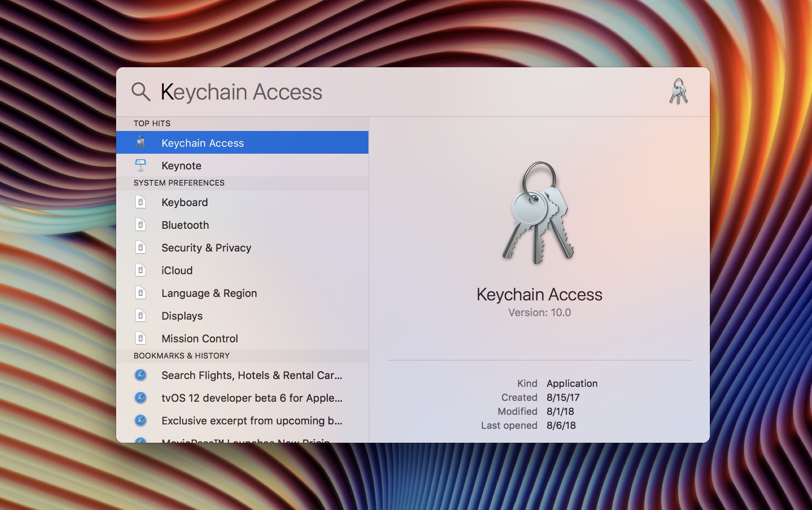Open Exclusive excerpt from upcoming bookmark
Viewport: 812px width, 510px height.
click(x=251, y=421)
